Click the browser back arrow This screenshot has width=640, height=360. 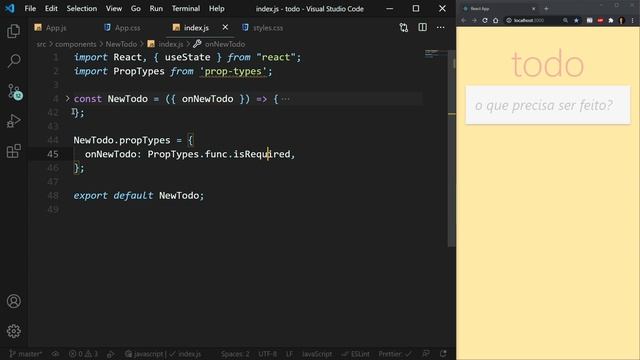[x=464, y=20]
